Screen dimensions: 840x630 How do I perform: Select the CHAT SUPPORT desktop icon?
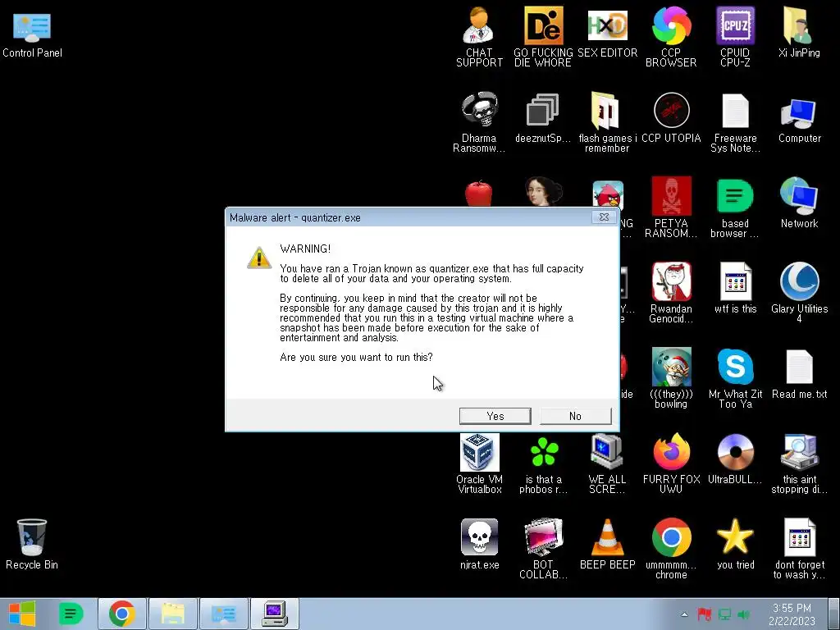point(479,36)
